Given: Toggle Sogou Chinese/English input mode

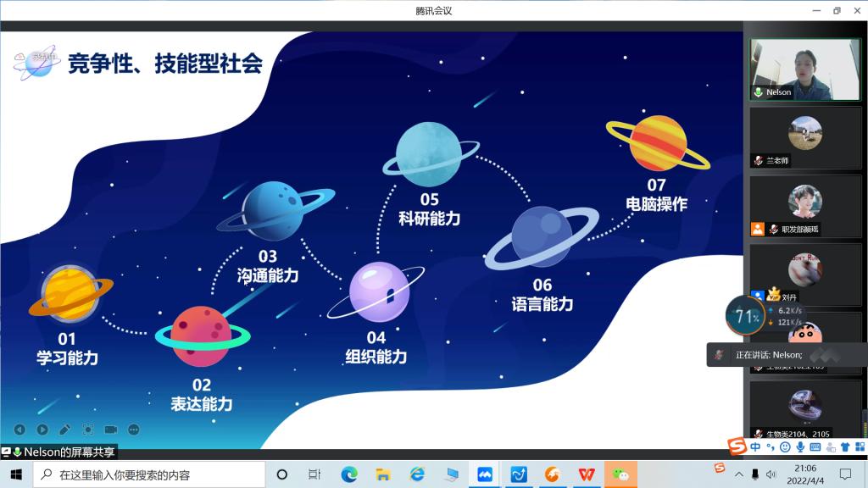Looking at the screenshot, I should [x=755, y=446].
